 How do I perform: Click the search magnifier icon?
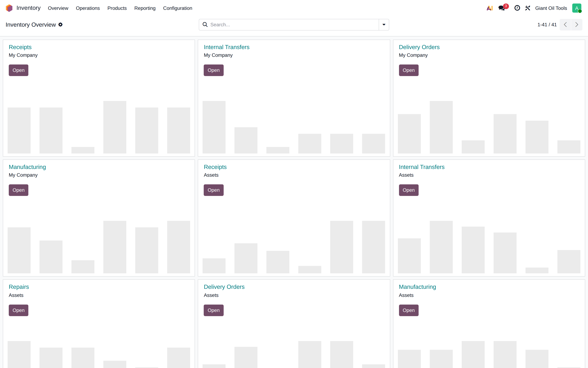pos(205,25)
